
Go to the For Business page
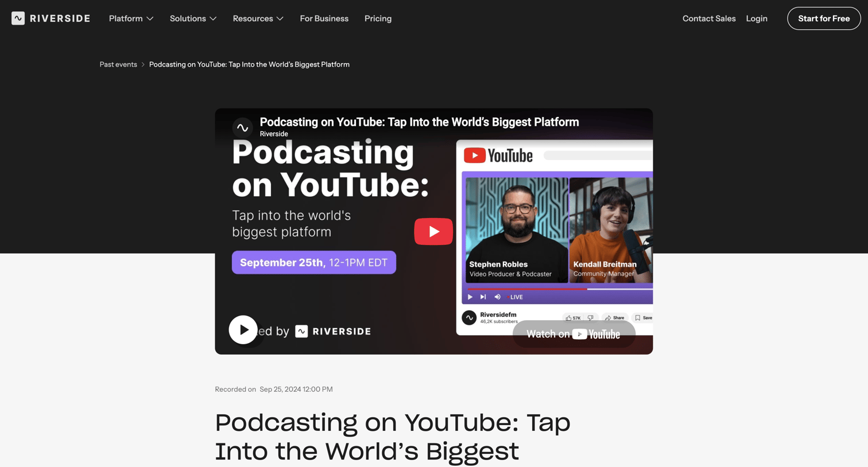click(324, 18)
